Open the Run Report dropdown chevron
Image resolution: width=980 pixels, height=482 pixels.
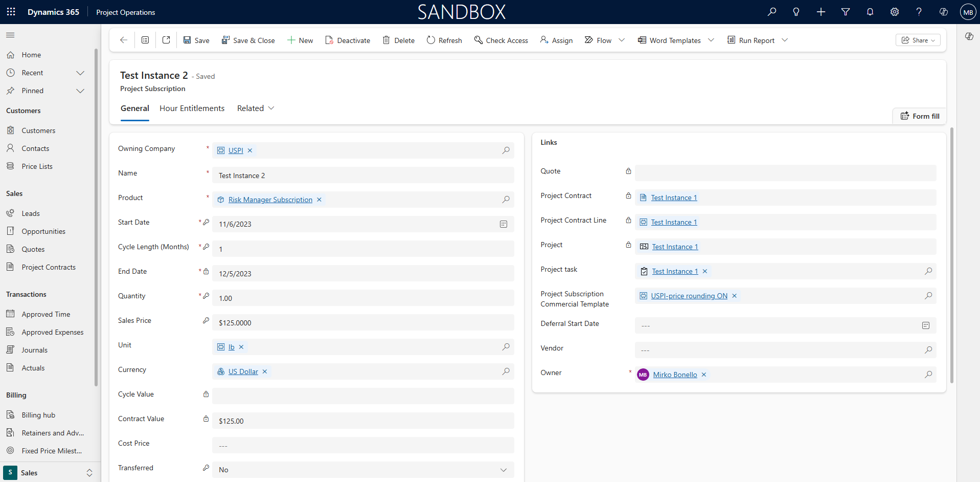click(785, 40)
